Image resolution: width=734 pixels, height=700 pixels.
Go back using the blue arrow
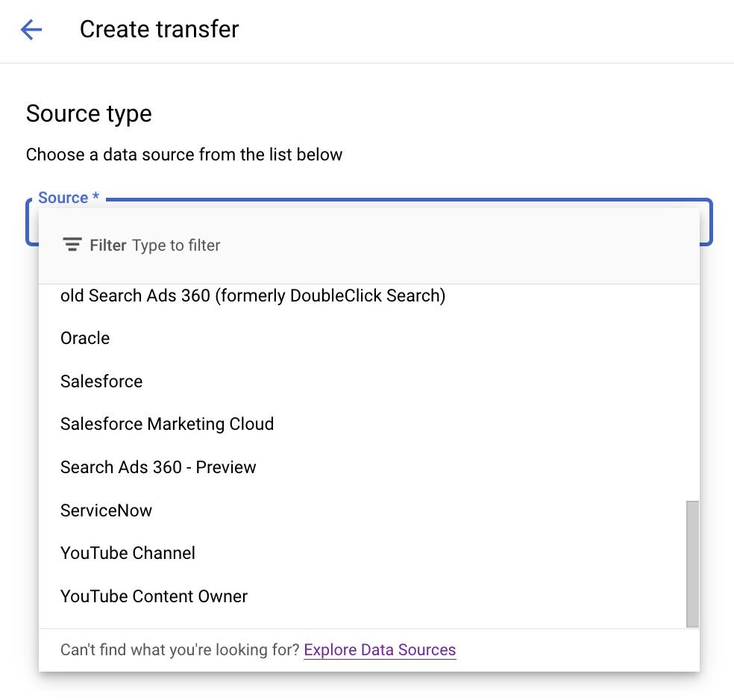(x=31, y=30)
